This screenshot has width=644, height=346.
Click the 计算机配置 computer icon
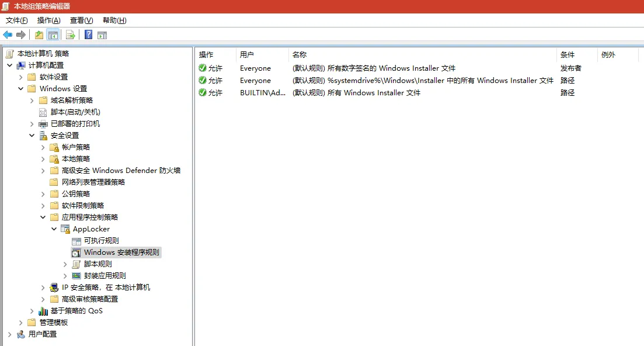[x=21, y=65]
